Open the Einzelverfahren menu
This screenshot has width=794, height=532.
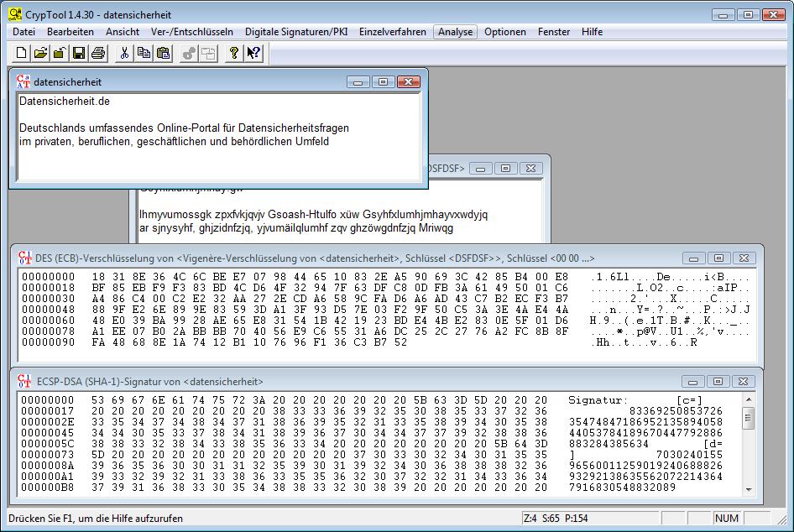click(393, 32)
